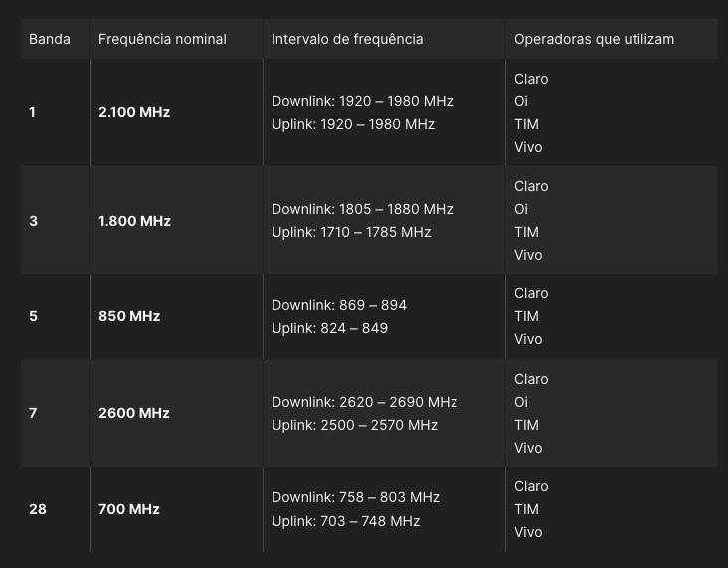The width and height of the screenshot is (728, 568).
Task: Click band number 7 cell
Action: [x=33, y=413]
